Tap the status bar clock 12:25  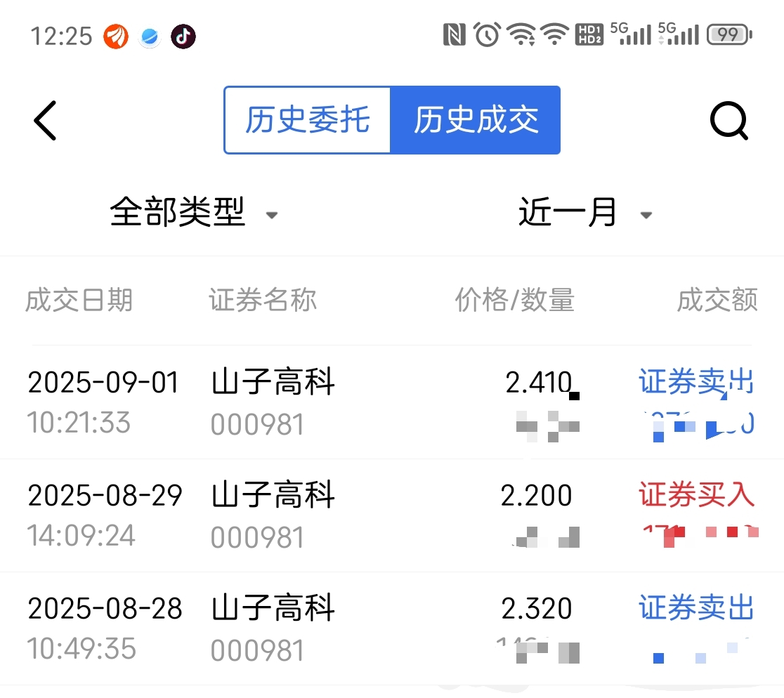pos(61,37)
